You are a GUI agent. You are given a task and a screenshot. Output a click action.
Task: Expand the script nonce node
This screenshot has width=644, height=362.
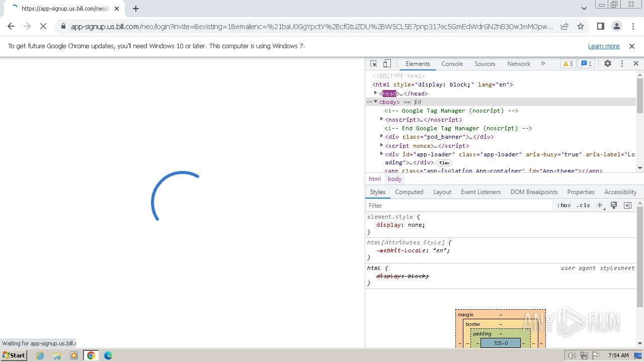click(381, 145)
